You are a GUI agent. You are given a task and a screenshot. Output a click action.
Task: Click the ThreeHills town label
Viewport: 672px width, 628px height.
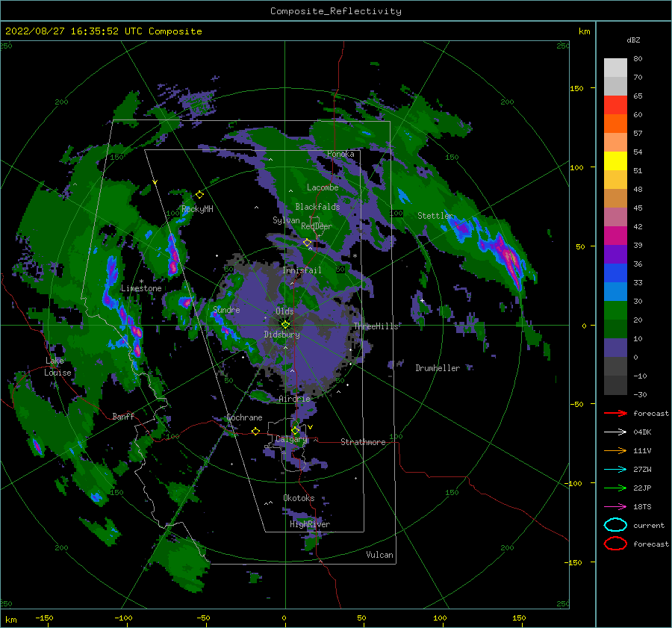[x=376, y=326]
